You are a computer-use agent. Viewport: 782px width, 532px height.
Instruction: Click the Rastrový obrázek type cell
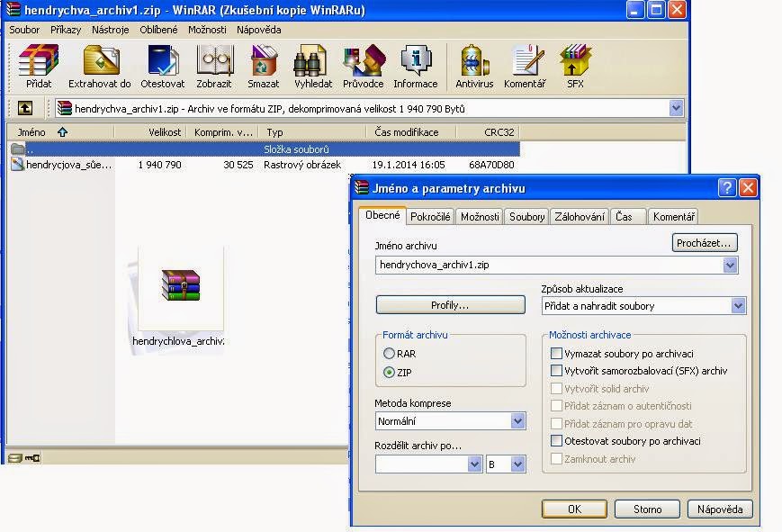(302, 165)
